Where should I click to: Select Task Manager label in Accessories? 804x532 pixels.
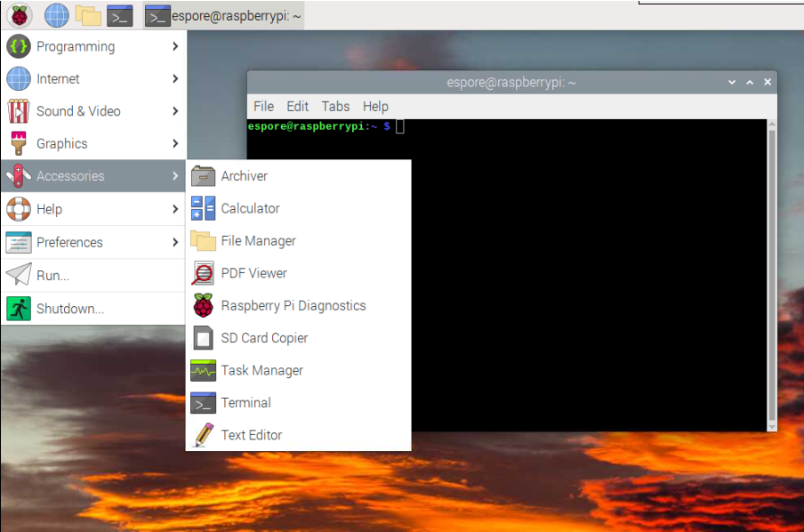pyautogui.click(x=262, y=370)
